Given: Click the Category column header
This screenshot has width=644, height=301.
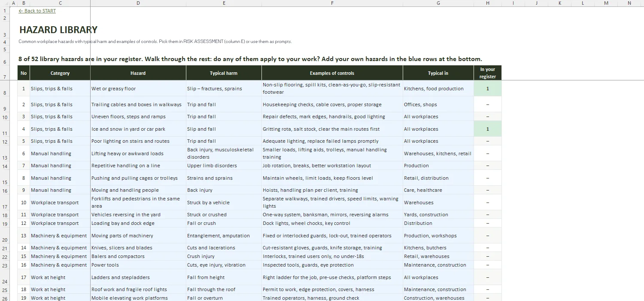Looking at the screenshot, I should pyautogui.click(x=60, y=73).
